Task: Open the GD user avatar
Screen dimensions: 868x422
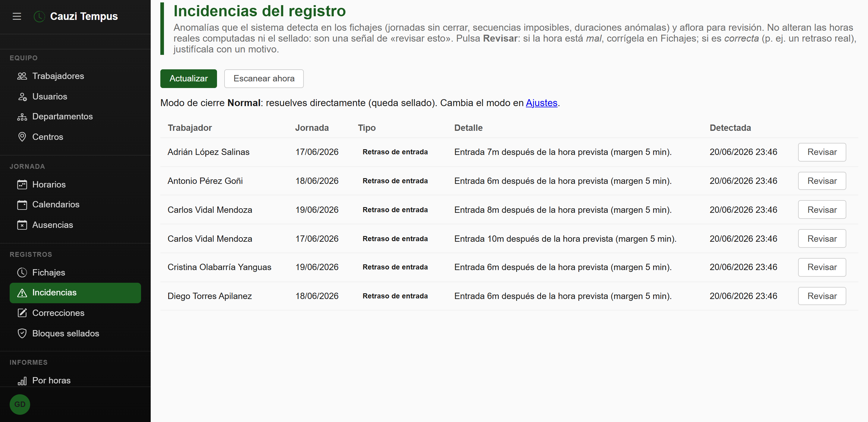Action: point(20,405)
